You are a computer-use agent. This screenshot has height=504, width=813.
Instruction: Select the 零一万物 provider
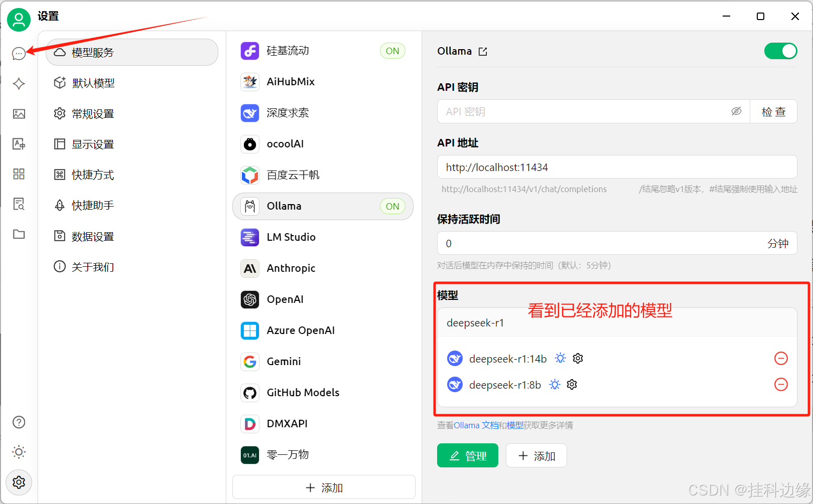(x=323, y=455)
